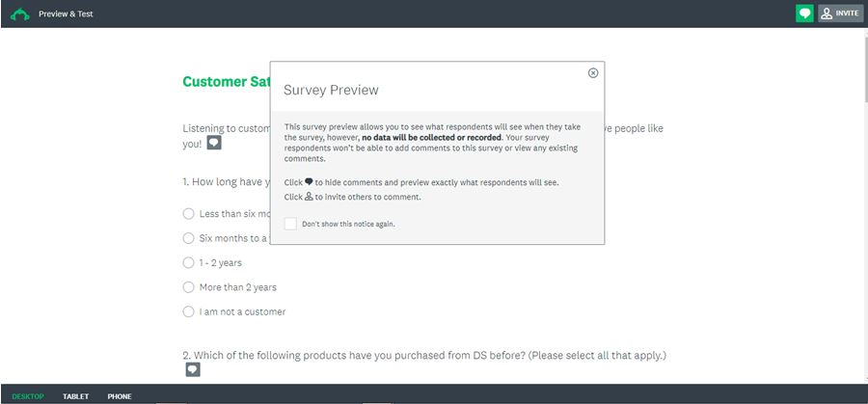868x404 pixels.
Task: Check "Don't show this notice again"
Action: (290, 224)
